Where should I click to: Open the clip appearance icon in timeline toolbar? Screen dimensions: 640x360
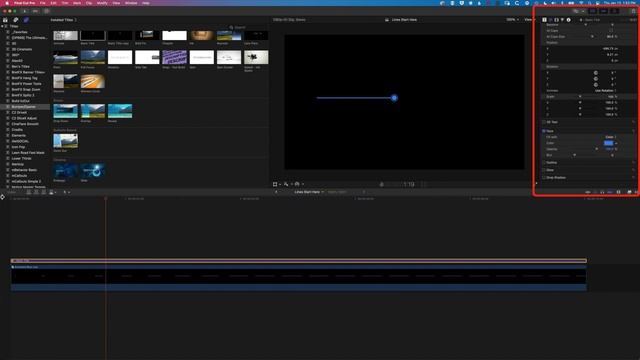point(618,192)
